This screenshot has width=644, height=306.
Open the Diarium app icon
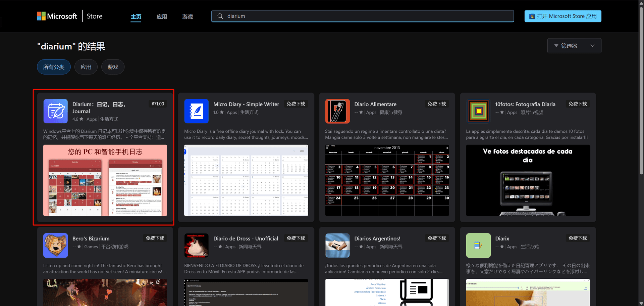55,111
